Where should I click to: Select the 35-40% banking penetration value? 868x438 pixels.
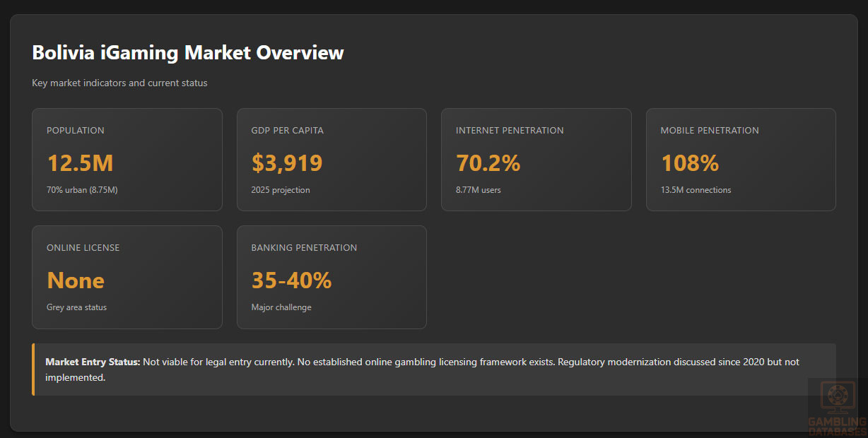[x=291, y=280]
